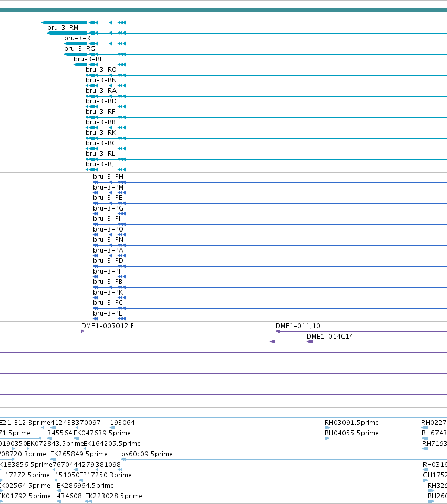Image resolution: width=447 pixels, height=504 pixels.
Task: Open the bru-3-PO protein label
Action: (x=108, y=229)
